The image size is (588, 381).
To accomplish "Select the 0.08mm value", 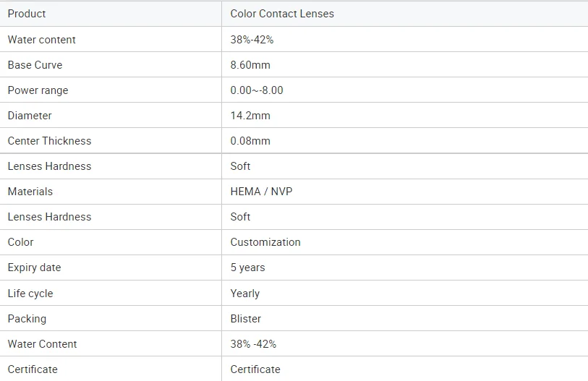I will 250,141.
